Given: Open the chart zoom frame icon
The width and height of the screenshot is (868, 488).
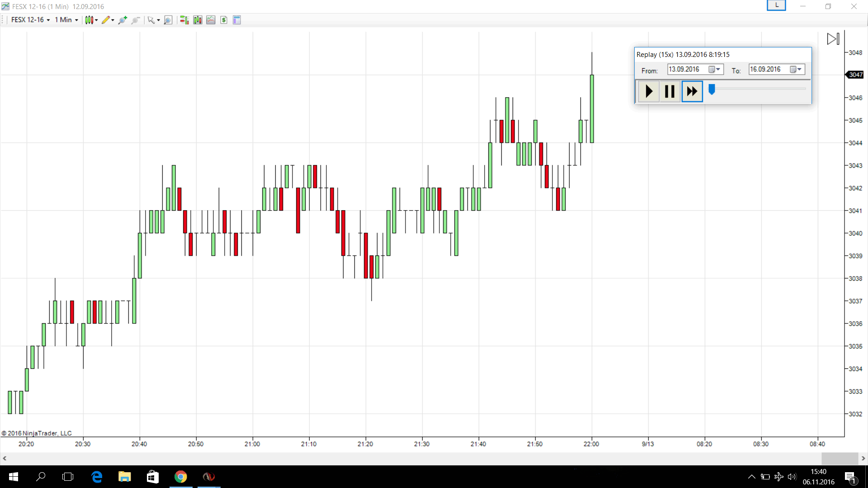Looking at the screenshot, I should pos(168,20).
